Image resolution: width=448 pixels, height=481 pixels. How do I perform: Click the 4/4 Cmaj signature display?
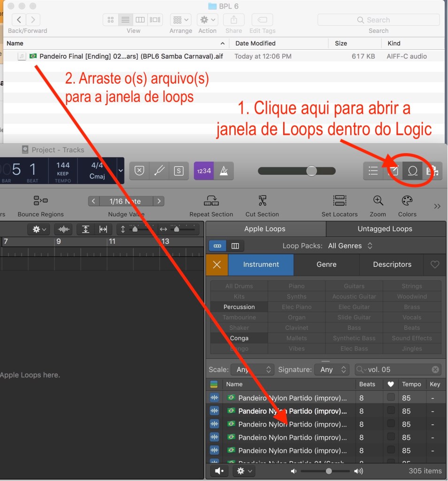97,171
